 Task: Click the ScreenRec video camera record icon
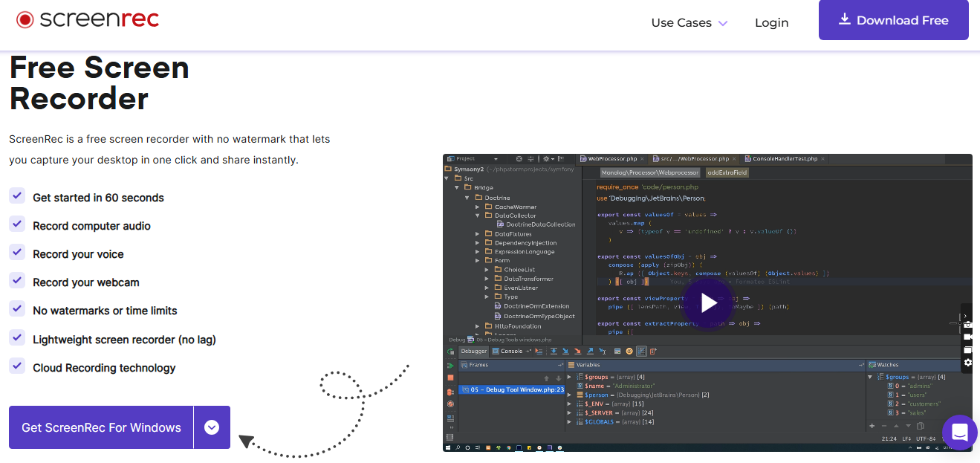point(968,337)
